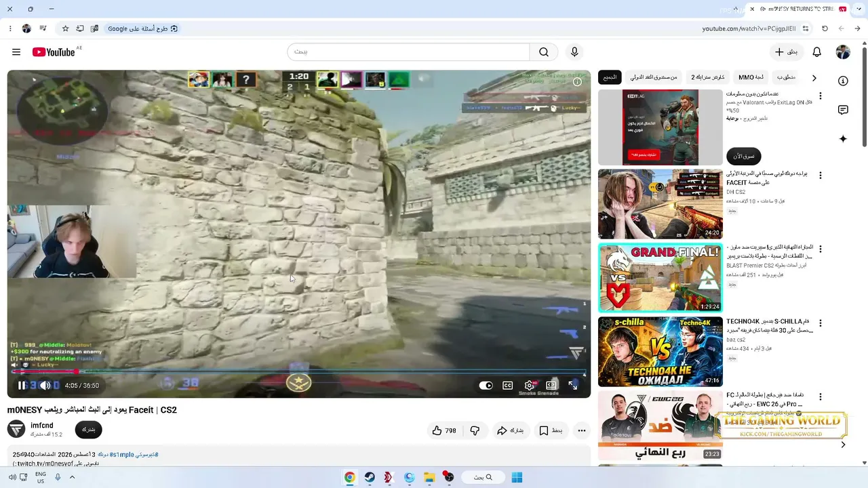Open the browser three-dot menu

coord(10,28)
